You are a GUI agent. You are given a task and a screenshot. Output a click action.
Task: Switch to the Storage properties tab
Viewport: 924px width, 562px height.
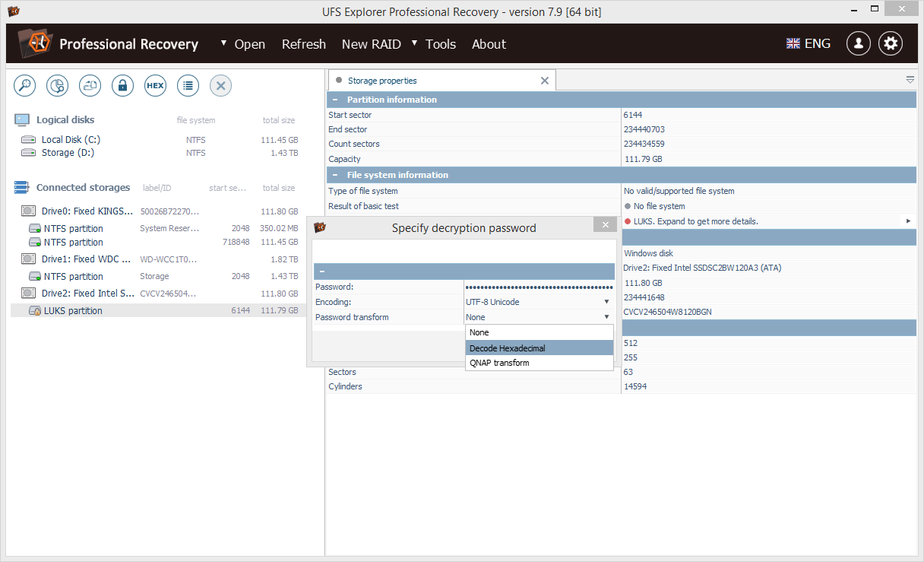click(x=382, y=81)
